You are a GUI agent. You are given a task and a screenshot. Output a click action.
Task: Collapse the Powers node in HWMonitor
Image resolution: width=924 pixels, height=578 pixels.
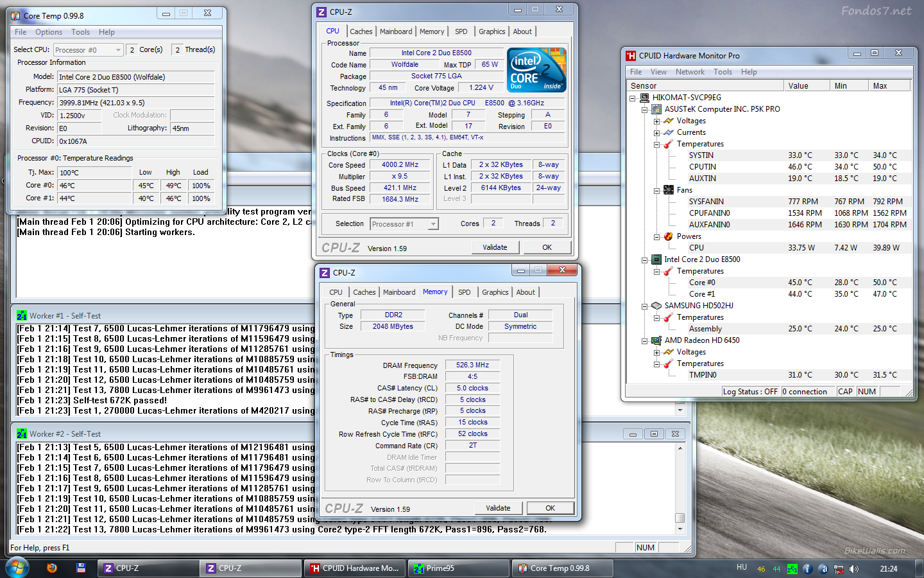[656, 237]
